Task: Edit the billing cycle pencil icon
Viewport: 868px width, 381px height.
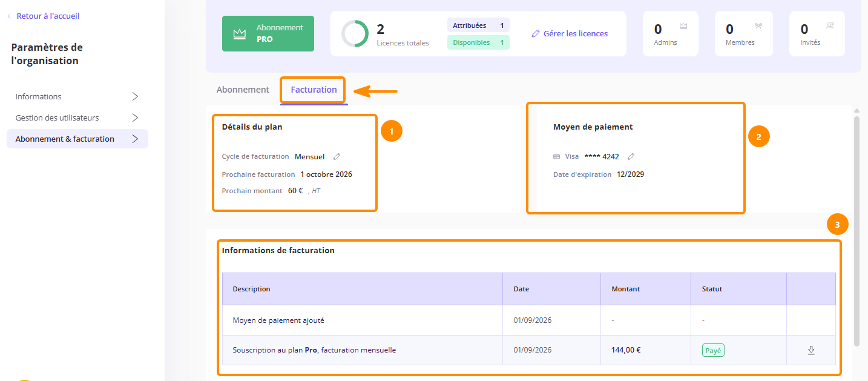Action: (337, 156)
